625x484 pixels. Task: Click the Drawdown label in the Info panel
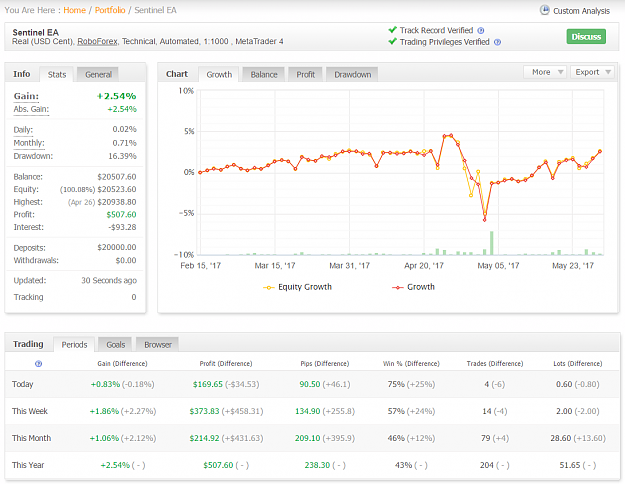click(33, 156)
